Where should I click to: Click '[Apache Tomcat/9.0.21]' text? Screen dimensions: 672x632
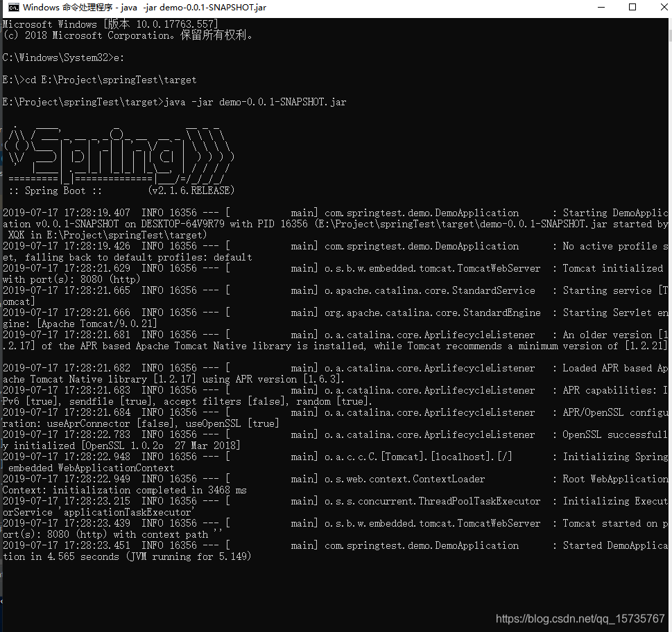tap(97, 324)
